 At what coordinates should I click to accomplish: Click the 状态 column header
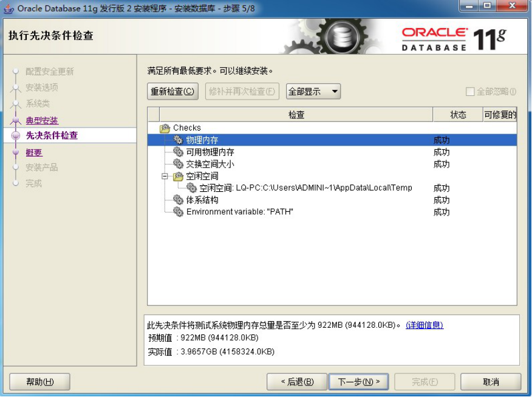pyautogui.click(x=458, y=115)
